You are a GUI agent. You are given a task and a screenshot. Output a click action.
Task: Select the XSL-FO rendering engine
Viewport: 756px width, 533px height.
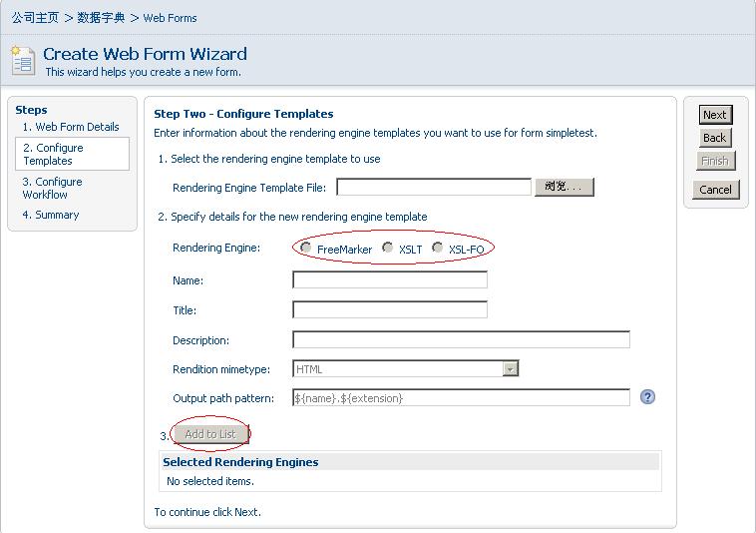click(438, 248)
